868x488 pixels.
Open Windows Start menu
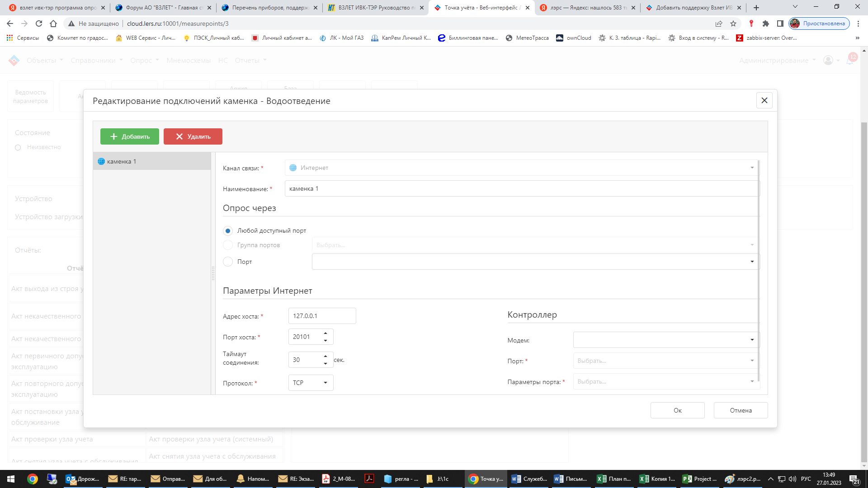click(11, 479)
